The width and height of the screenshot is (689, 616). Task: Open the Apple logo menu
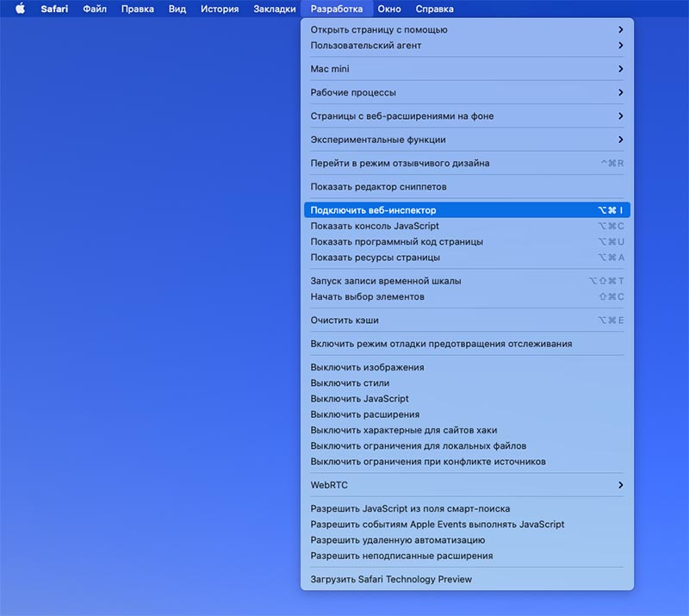(20, 9)
